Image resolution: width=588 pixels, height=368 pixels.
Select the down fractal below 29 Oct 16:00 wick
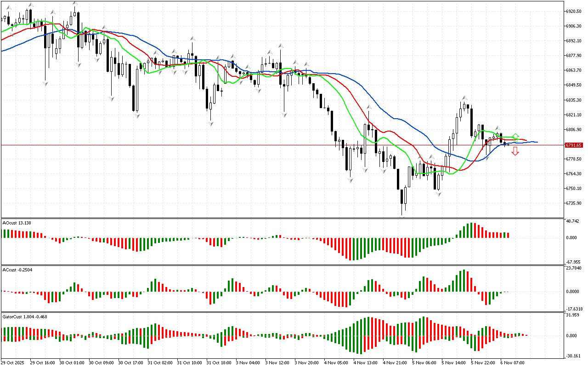click(45, 83)
